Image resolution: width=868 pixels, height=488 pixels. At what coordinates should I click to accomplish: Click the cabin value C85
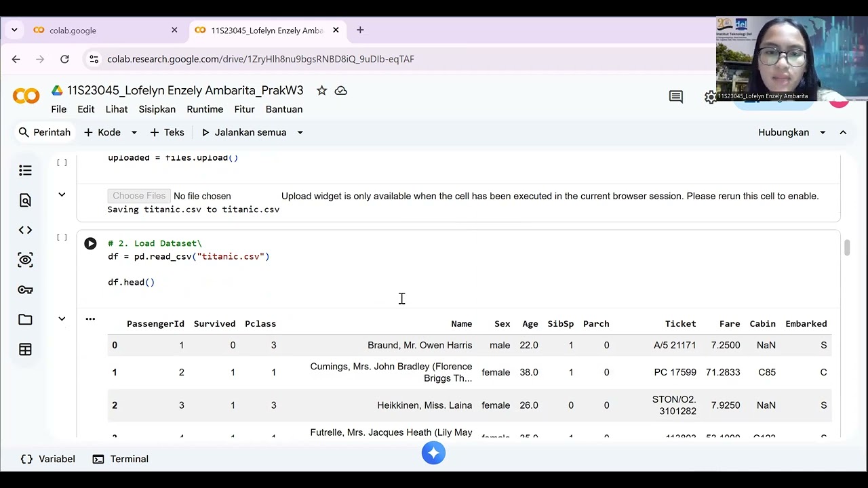767,372
